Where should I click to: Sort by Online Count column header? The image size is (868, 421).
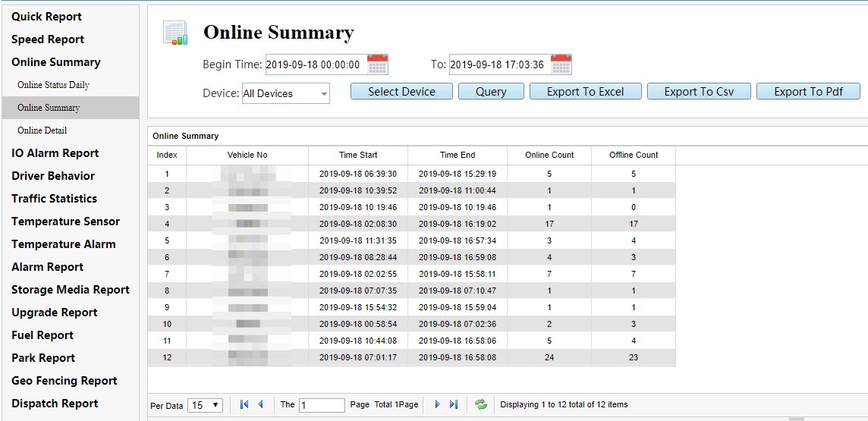549,155
